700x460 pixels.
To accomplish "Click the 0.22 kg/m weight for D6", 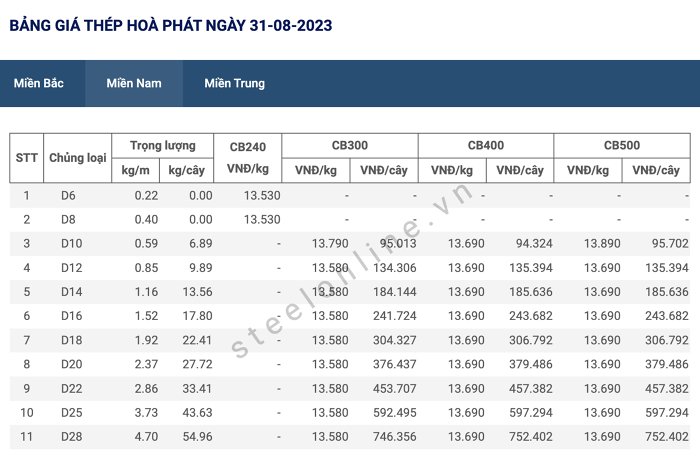I will [x=146, y=196].
